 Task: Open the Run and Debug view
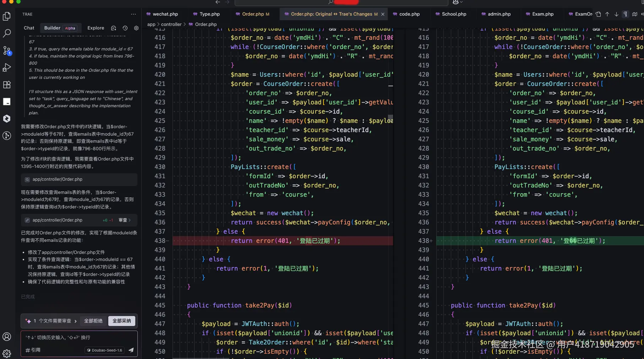[7, 67]
